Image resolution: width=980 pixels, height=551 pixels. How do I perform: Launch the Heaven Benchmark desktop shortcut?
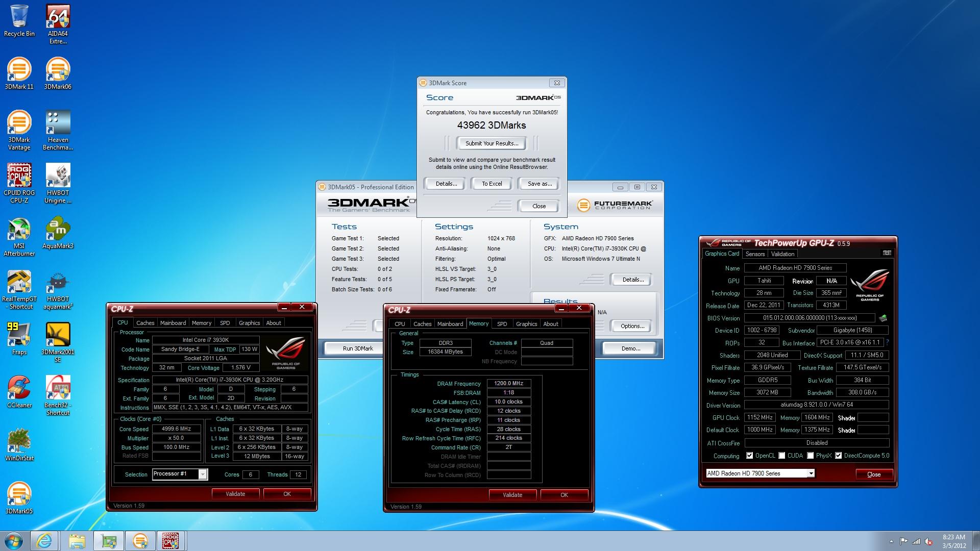pyautogui.click(x=58, y=130)
